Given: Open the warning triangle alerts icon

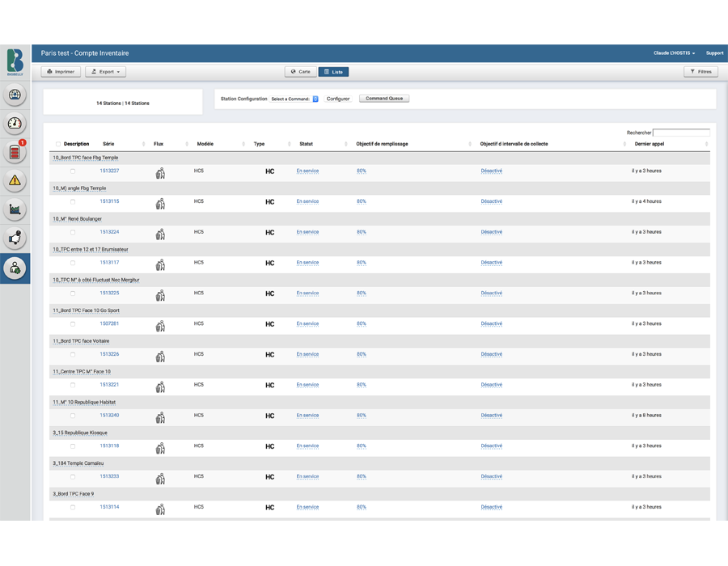Looking at the screenshot, I should pyautogui.click(x=15, y=181).
